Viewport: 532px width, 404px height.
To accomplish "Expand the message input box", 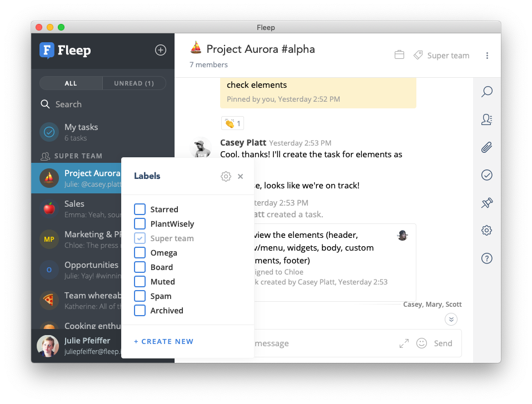I will point(404,343).
